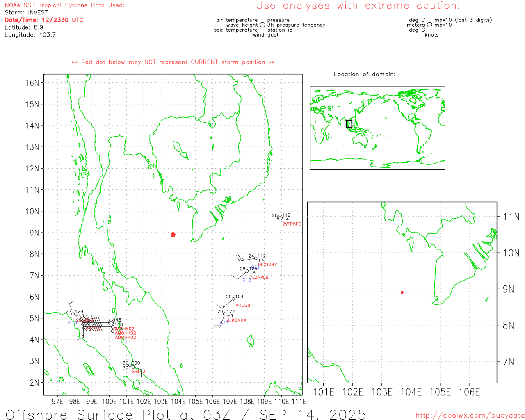Click station ID label 7LZRVLB
Screen dimensions: 525x420
coord(259,277)
